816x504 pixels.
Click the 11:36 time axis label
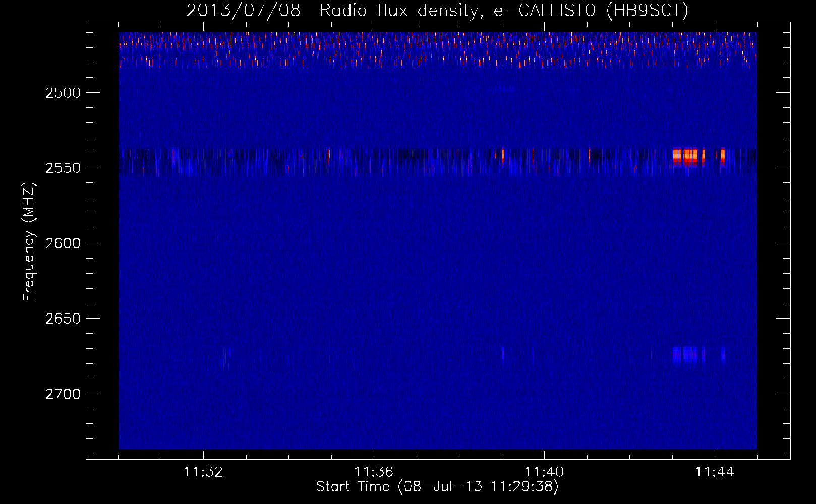click(374, 472)
